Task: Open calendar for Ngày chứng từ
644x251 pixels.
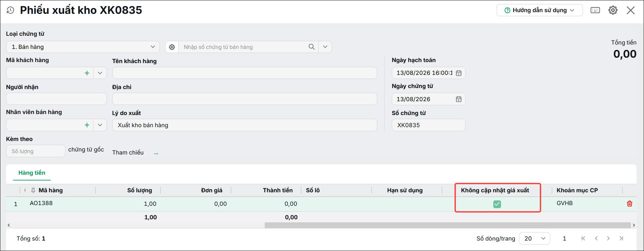Action: (x=459, y=99)
